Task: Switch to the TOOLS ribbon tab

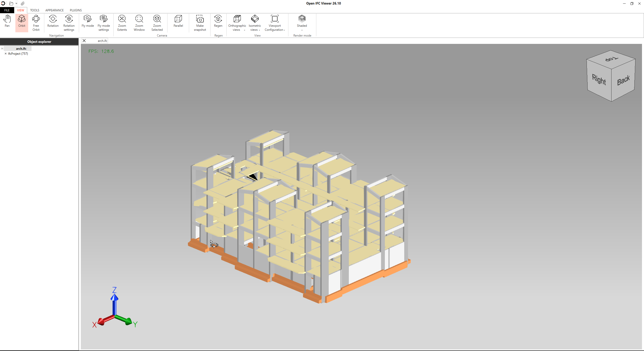Action: 35,10
